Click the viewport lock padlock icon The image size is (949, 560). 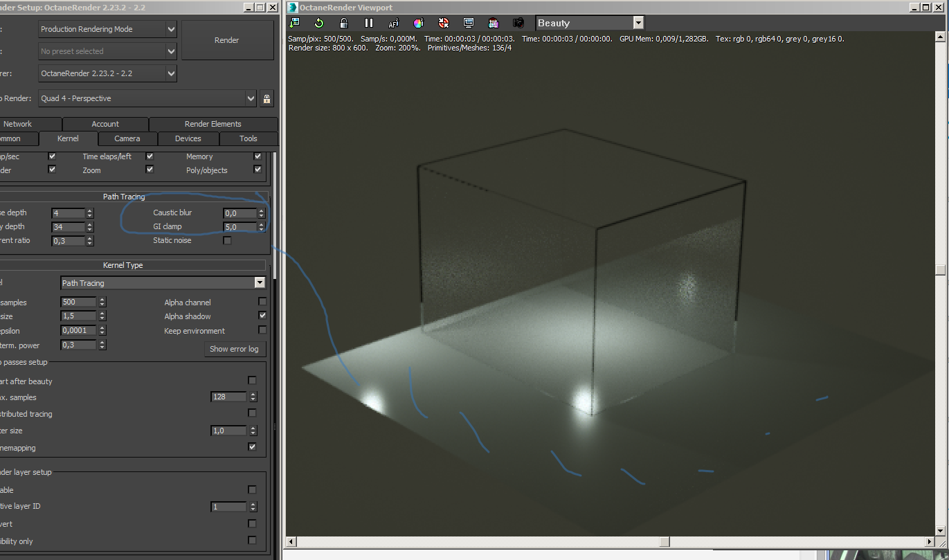pyautogui.click(x=343, y=23)
